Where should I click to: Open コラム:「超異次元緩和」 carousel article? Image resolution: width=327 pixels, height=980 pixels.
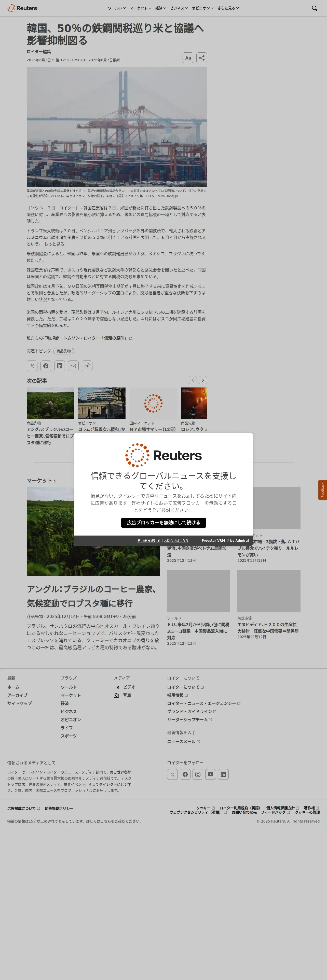coord(102,429)
